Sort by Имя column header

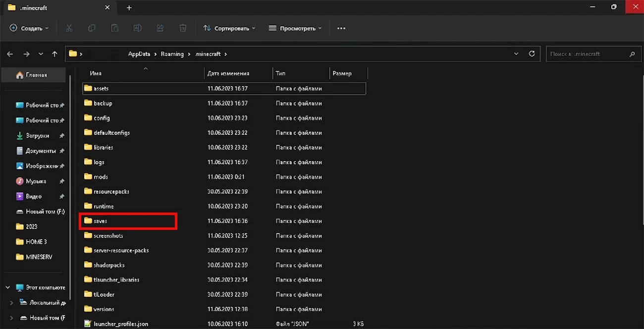tap(96, 73)
